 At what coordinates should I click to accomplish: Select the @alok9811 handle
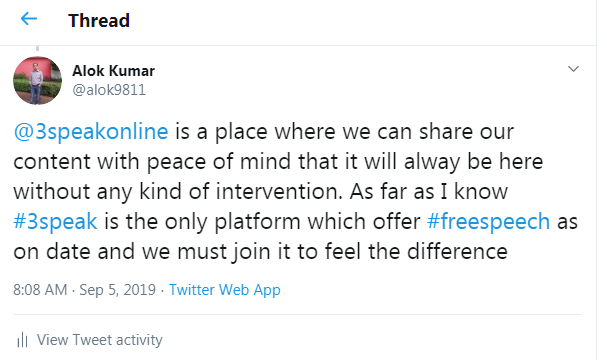109,90
